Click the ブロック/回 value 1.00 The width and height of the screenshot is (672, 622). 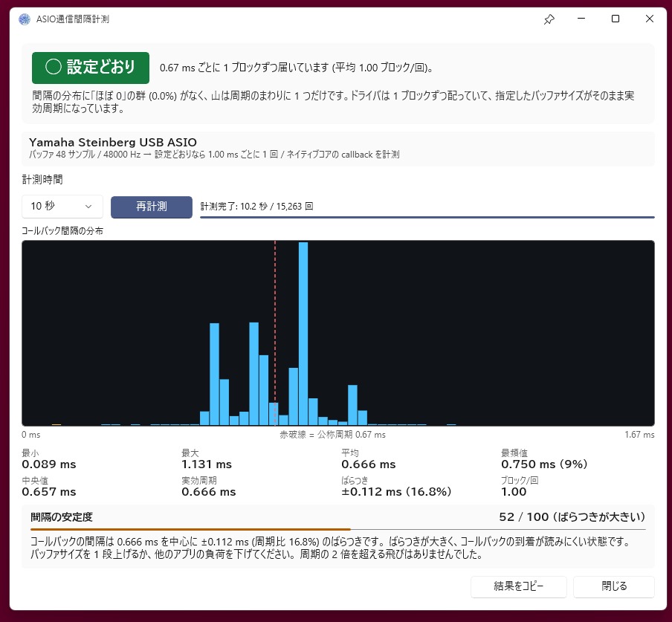[x=514, y=492]
